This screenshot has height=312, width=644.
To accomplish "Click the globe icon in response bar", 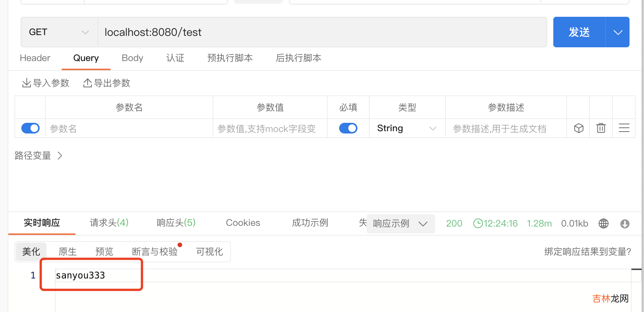I will point(604,224).
